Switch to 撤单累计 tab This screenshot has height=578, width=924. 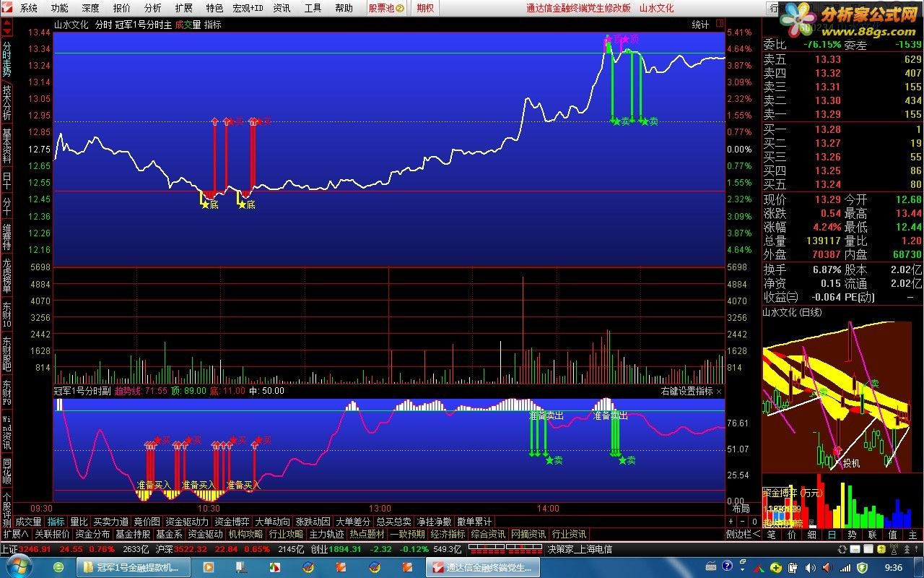[x=474, y=522]
